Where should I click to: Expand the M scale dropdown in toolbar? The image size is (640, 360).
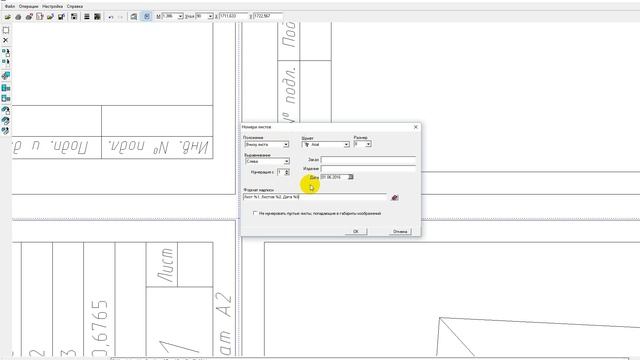180,16
